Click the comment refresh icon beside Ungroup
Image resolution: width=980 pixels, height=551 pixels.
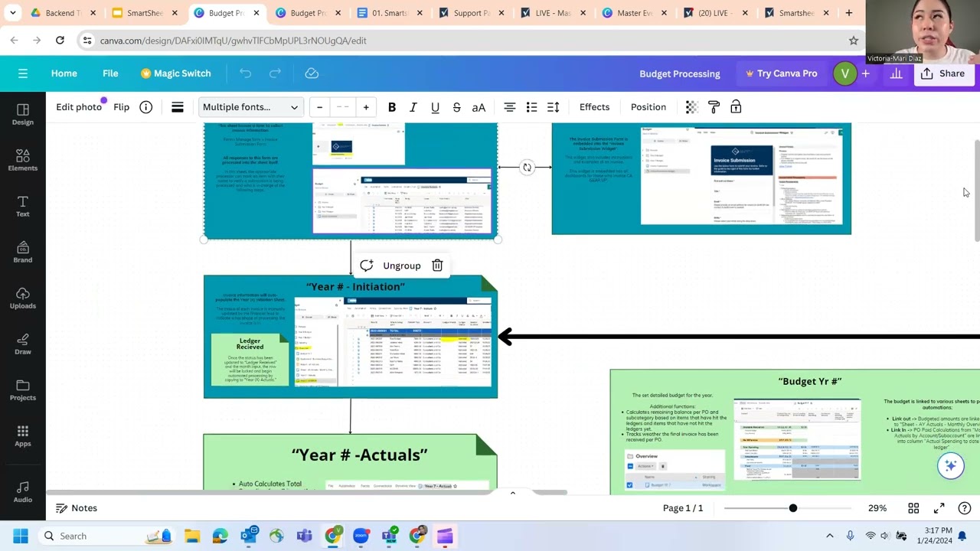pyautogui.click(x=366, y=266)
